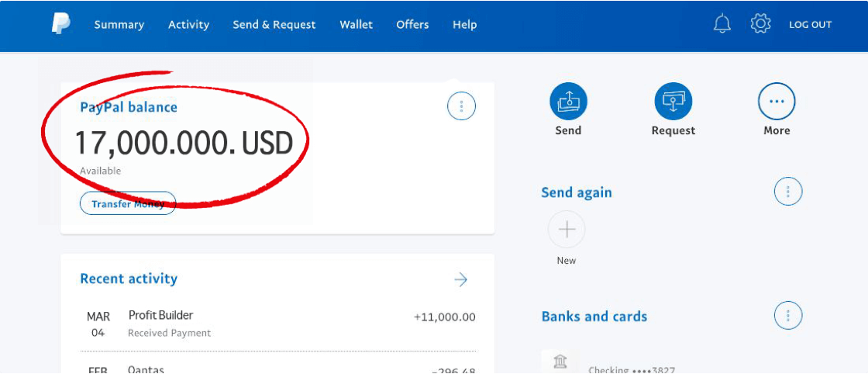Image resolution: width=868 pixels, height=374 pixels.
Task: Open Banks and cards options menu
Action: click(787, 316)
